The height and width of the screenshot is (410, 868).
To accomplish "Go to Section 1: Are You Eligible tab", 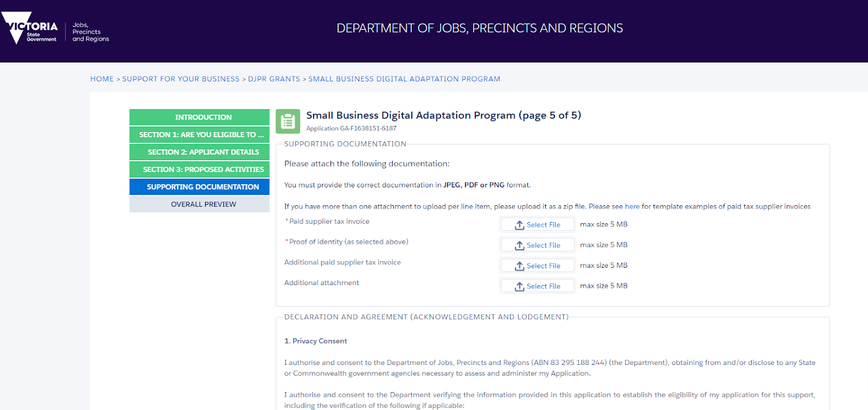I will pos(200,135).
